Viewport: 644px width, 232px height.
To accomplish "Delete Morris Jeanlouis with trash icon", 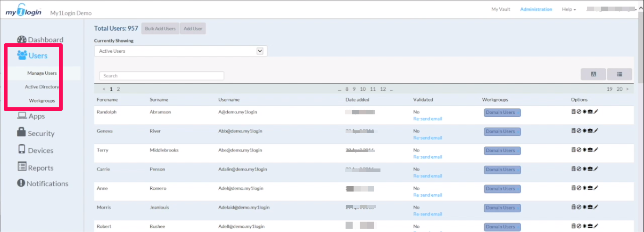I will point(573,207).
